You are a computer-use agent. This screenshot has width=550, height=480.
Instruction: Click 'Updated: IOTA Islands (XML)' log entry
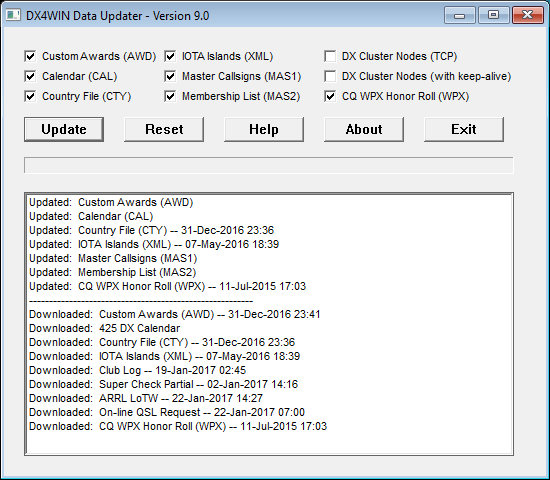(154, 245)
